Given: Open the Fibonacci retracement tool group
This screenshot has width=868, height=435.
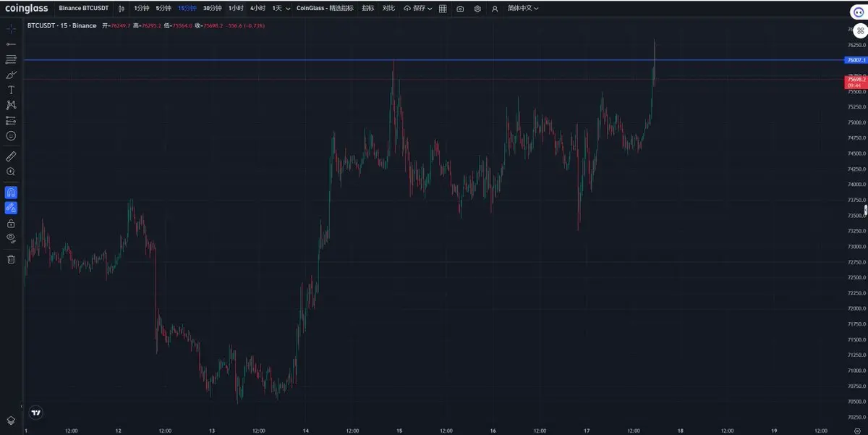Looking at the screenshot, I should click(x=11, y=59).
